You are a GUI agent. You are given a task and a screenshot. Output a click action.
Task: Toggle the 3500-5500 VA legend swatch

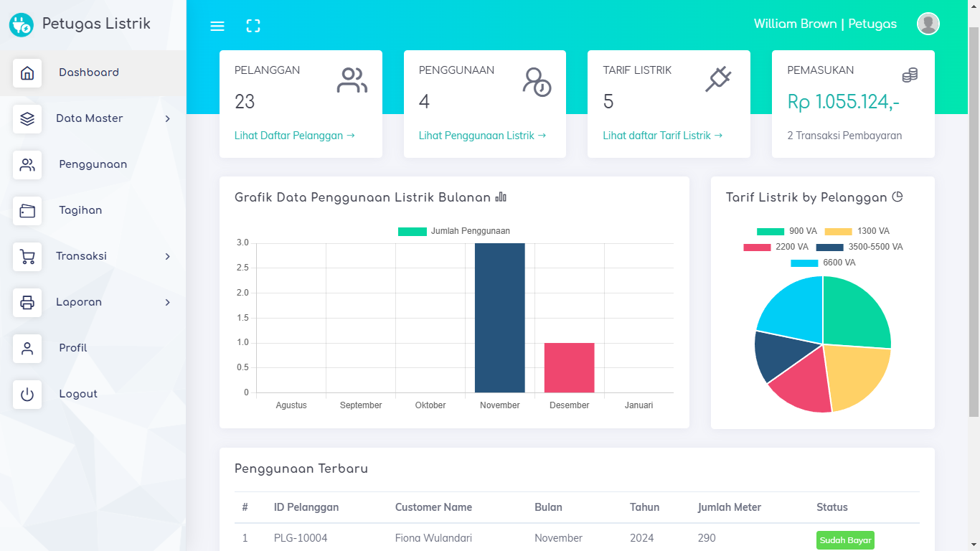pyautogui.click(x=830, y=247)
